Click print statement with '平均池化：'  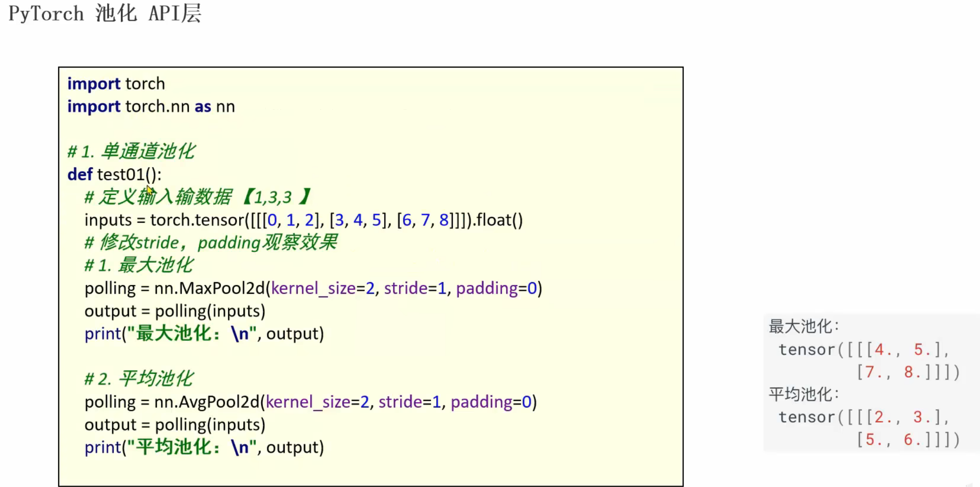tap(204, 447)
